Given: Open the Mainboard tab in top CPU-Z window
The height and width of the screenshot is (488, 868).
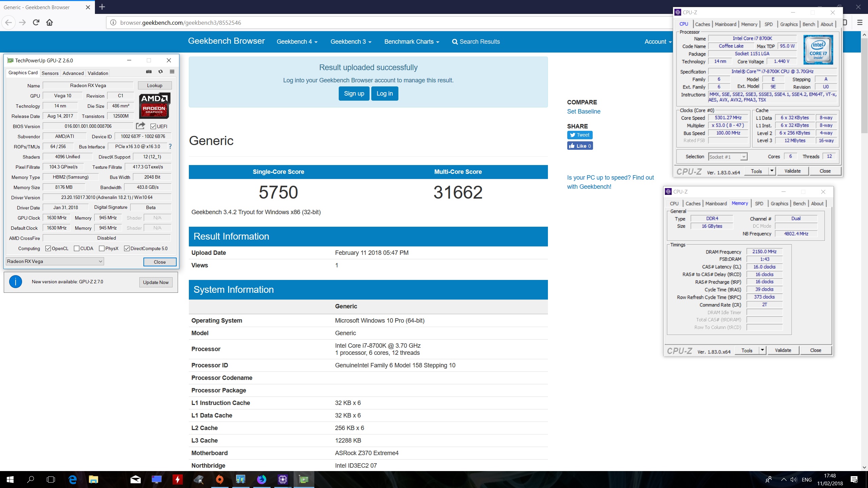Looking at the screenshot, I should (725, 24).
